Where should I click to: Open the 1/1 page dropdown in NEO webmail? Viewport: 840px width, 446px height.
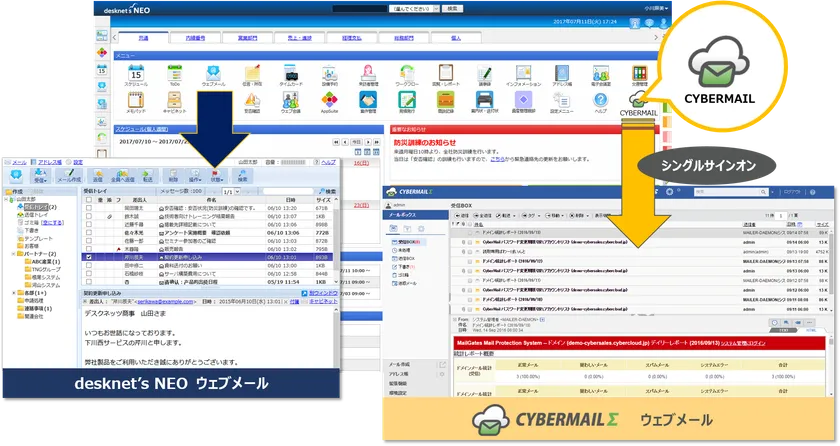tap(231, 192)
